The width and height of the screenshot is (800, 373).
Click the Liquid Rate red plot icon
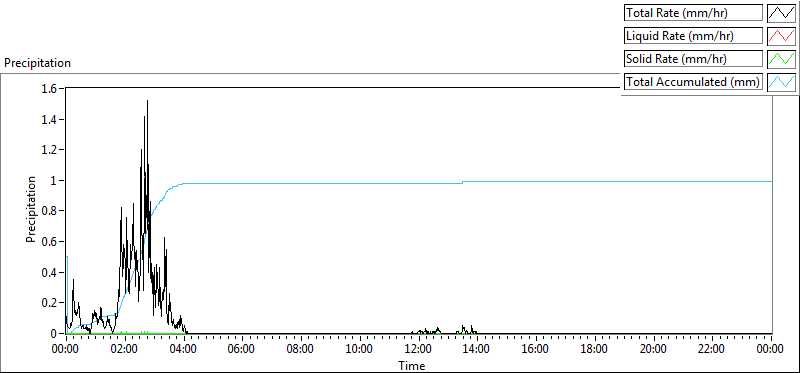point(781,36)
